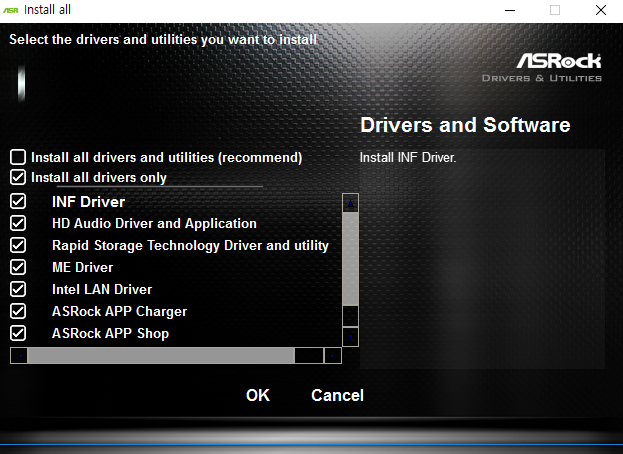This screenshot has height=454, width=623.
Task: Uncheck Install all drivers only
Action: [x=18, y=177]
